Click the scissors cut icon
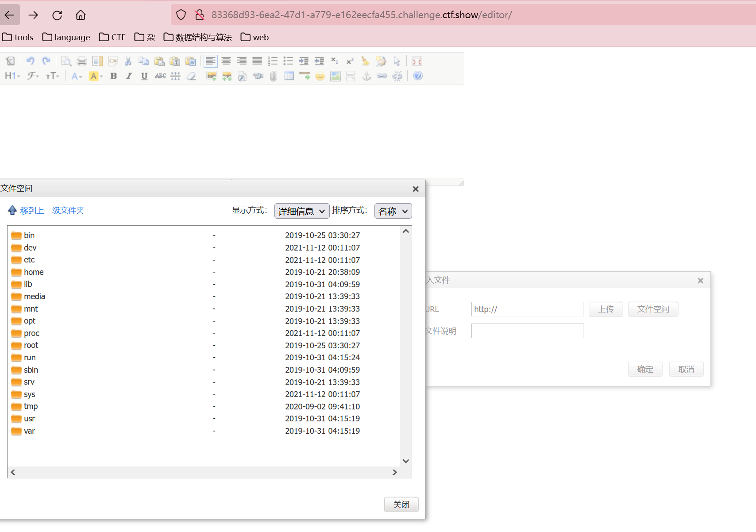 128,61
